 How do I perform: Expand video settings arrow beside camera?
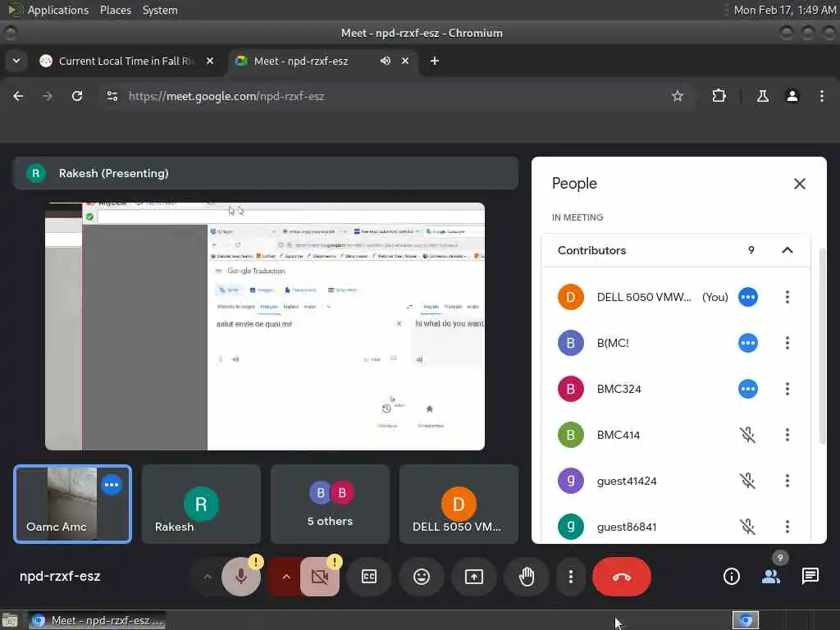286,577
